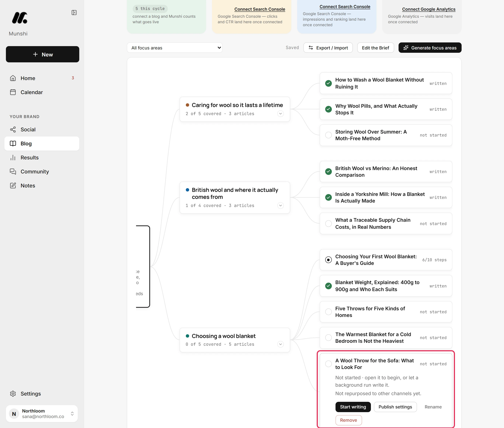Open the Home page icon
This screenshot has height=428, width=504.
pos(13,78)
